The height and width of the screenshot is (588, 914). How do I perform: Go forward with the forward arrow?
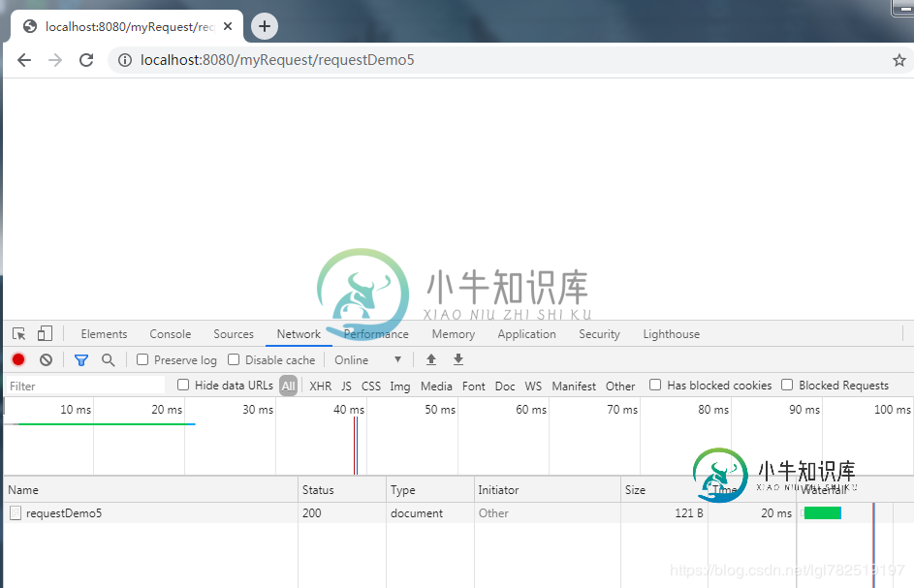click(55, 60)
